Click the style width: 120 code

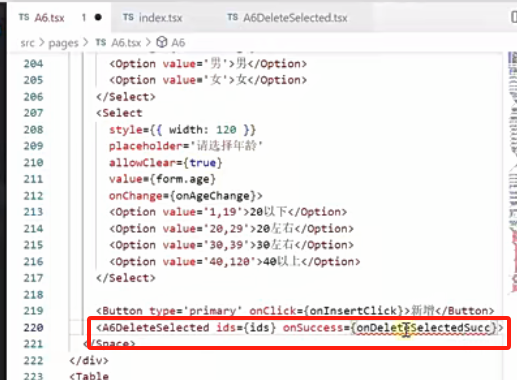[182, 129]
